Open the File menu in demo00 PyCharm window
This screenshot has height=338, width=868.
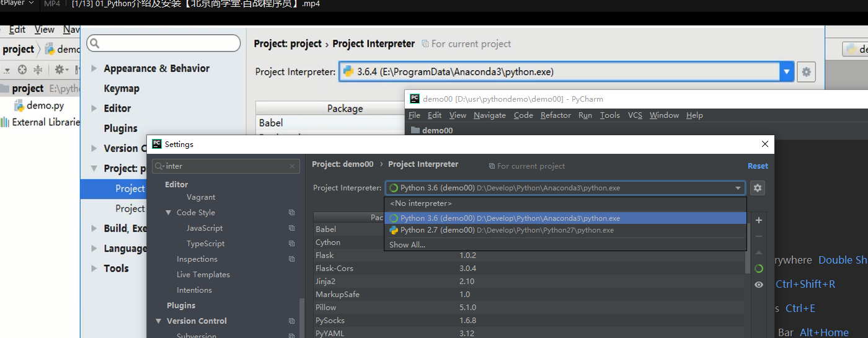coord(414,115)
